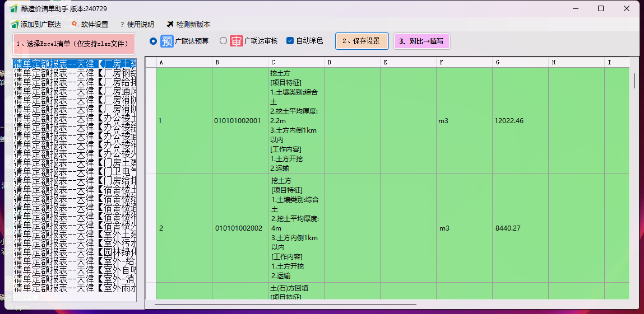
Task: Select the cell with quantity 12022.46
Action: [520, 121]
